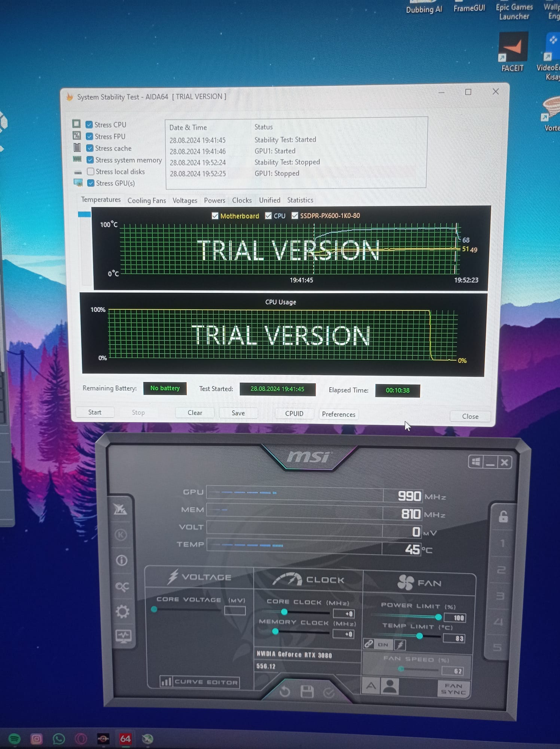Uncheck Stress GPU(s) option
This screenshot has height=749, width=560.
coord(91,183)
